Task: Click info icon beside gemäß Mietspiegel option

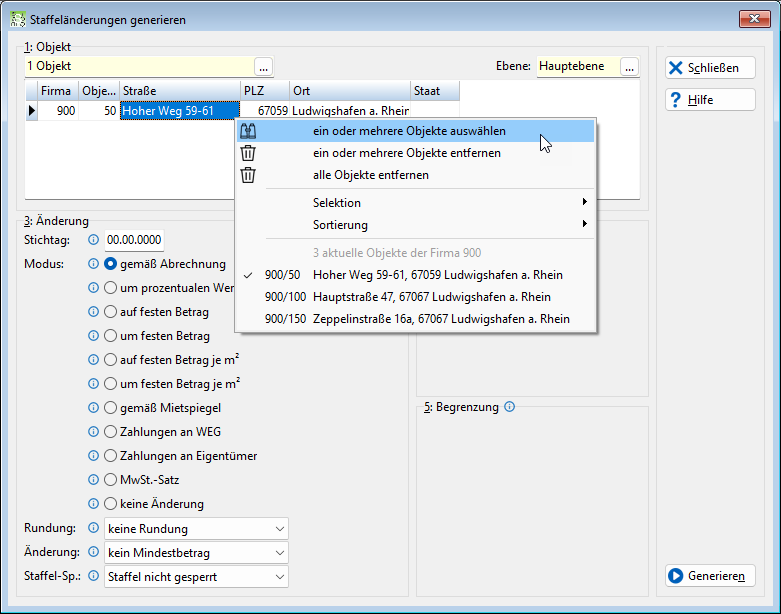Action: click(x=93, y=408)
